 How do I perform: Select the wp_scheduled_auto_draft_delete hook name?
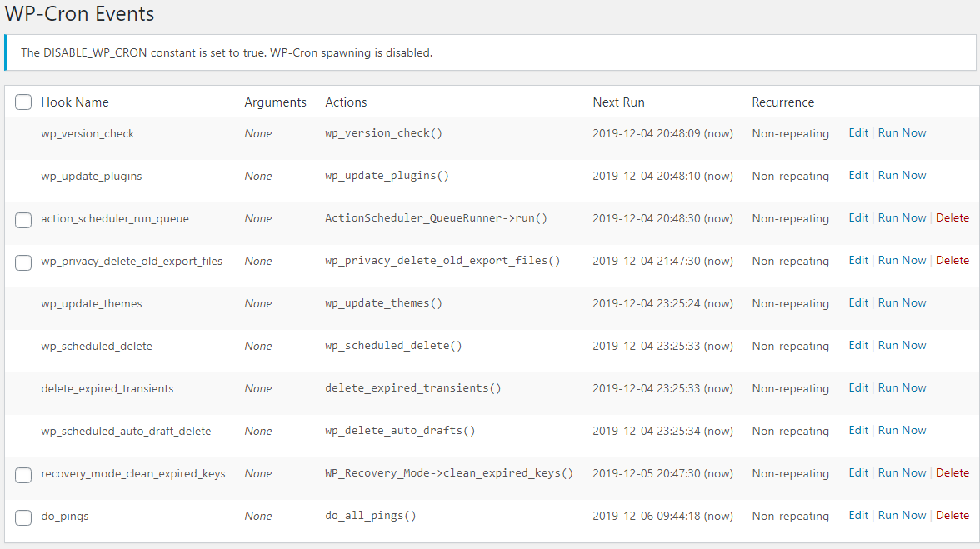(x=127, y=431)
